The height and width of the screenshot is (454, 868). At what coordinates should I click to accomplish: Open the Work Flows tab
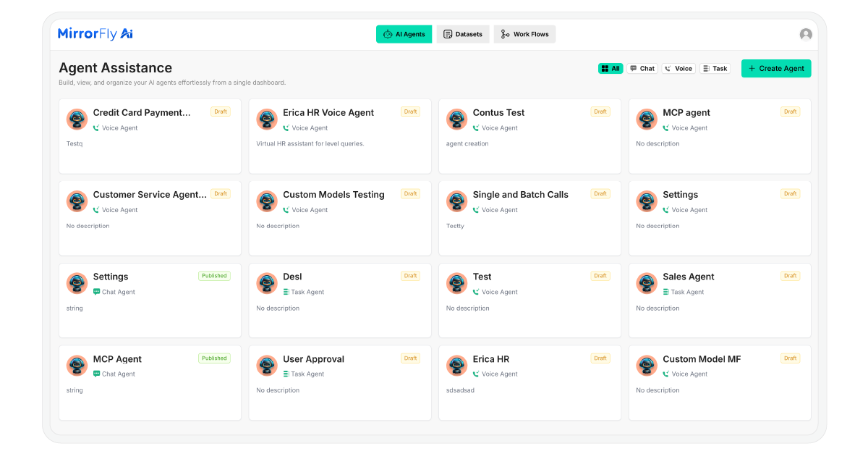tap(524, 34)
